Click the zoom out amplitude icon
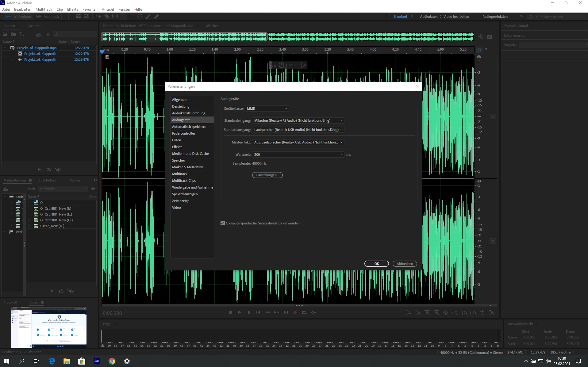This screenshot has height=367, width=588. click(x=418, y=313)
